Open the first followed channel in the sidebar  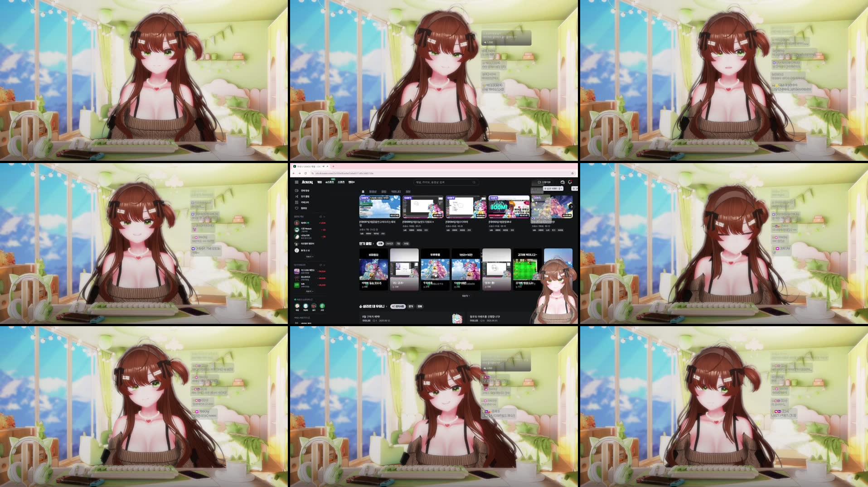(x=310, y=223)
